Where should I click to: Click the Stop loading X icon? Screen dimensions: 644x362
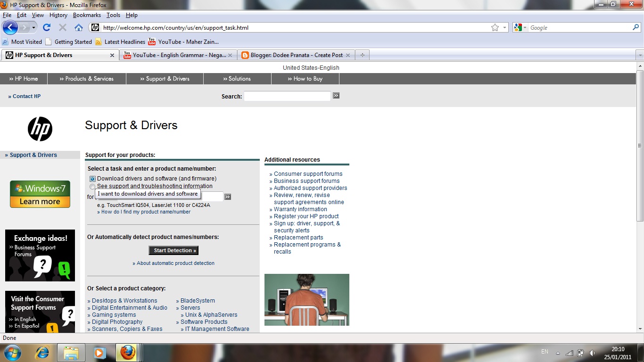click(x=63, y=27)
